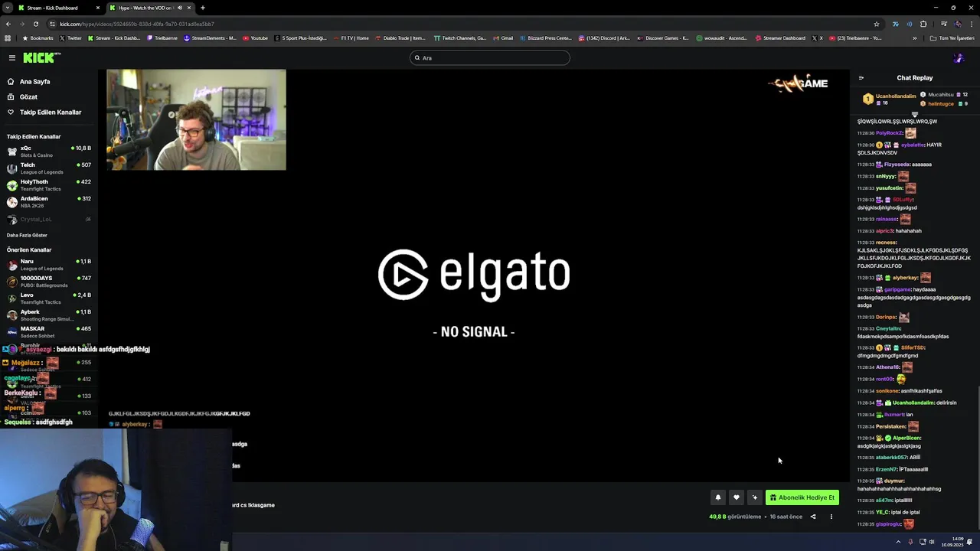This screenshot has width=980, height=551.
Task: Open the Chrome three-dot menu
Action: tap(971, 24)
